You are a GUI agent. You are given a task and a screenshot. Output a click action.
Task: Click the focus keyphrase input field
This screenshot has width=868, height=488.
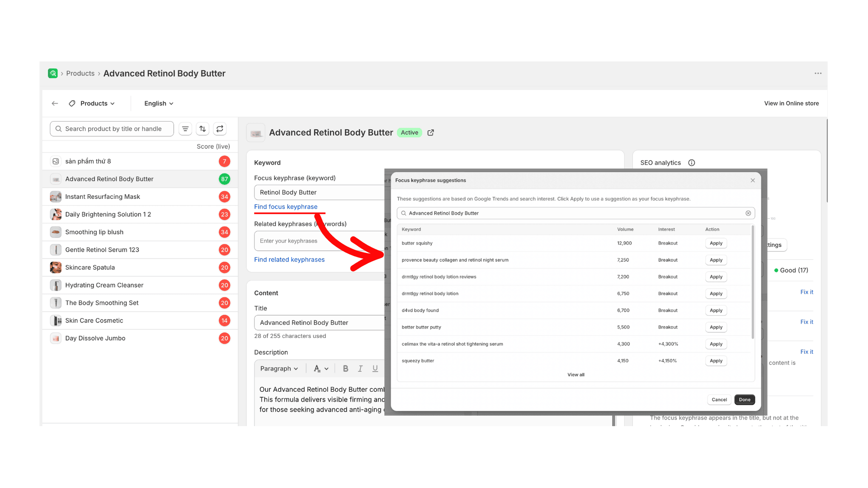point(319,192)
